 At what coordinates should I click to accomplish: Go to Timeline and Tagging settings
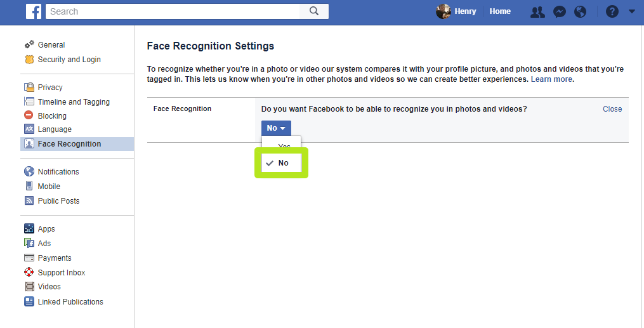[x=74, y=102]
